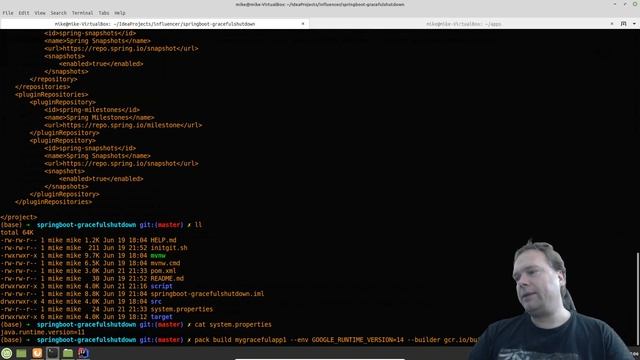
Task: Close the springboot-gracefulshutdown terminal tab
Action: point(303,24)
